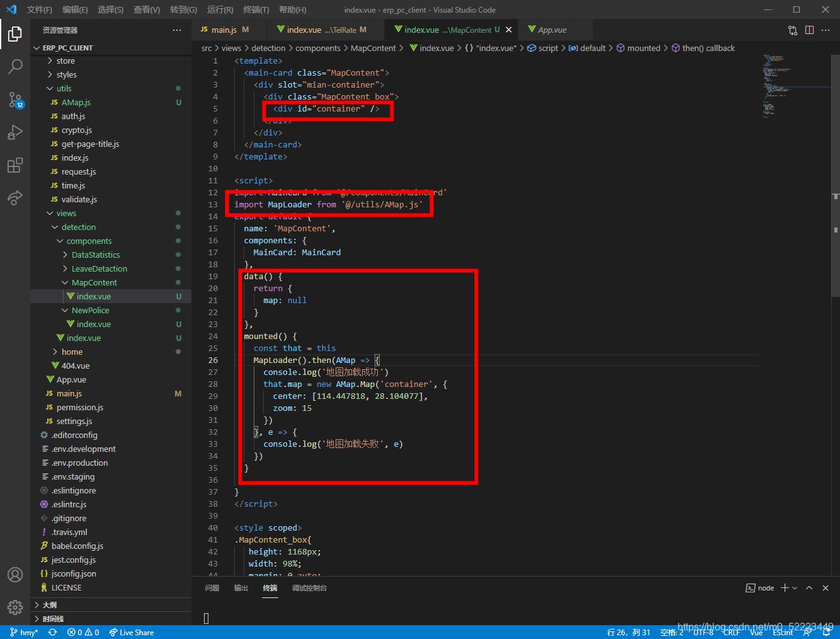Viewport: 840px width, 639px height.
Task: Collapse the detection folder
Action: [x=79, y=227]
